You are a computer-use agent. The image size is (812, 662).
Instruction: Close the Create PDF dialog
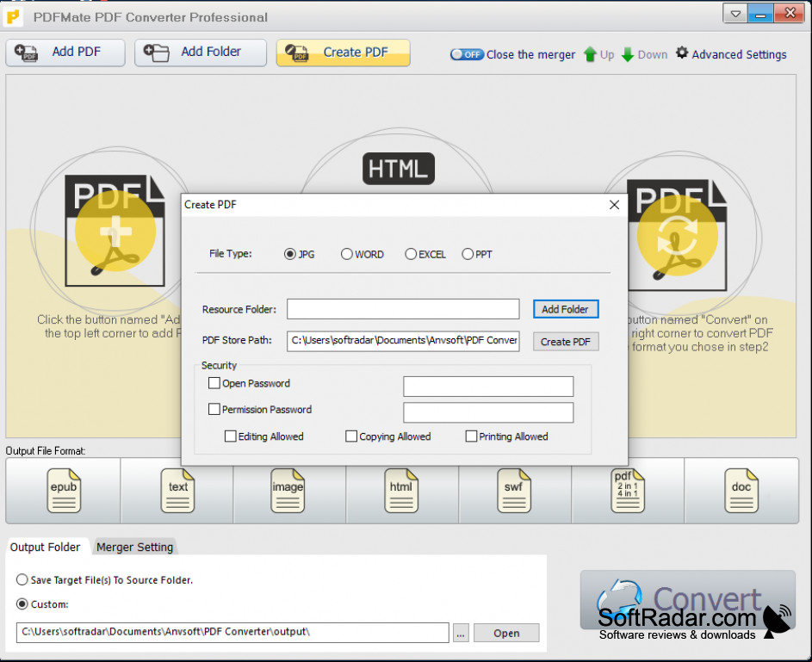[614, 205]
